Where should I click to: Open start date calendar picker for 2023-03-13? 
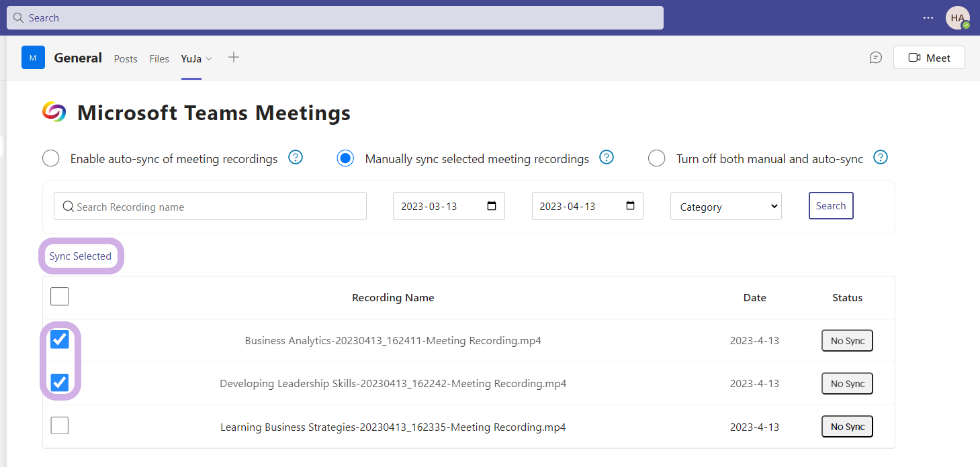coord(492,206)
